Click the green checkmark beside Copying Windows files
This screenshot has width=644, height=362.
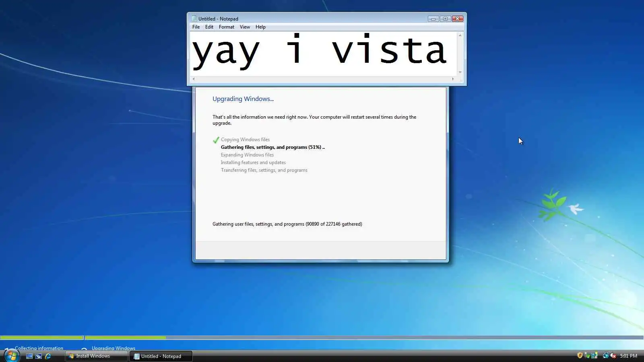[216, 140]
